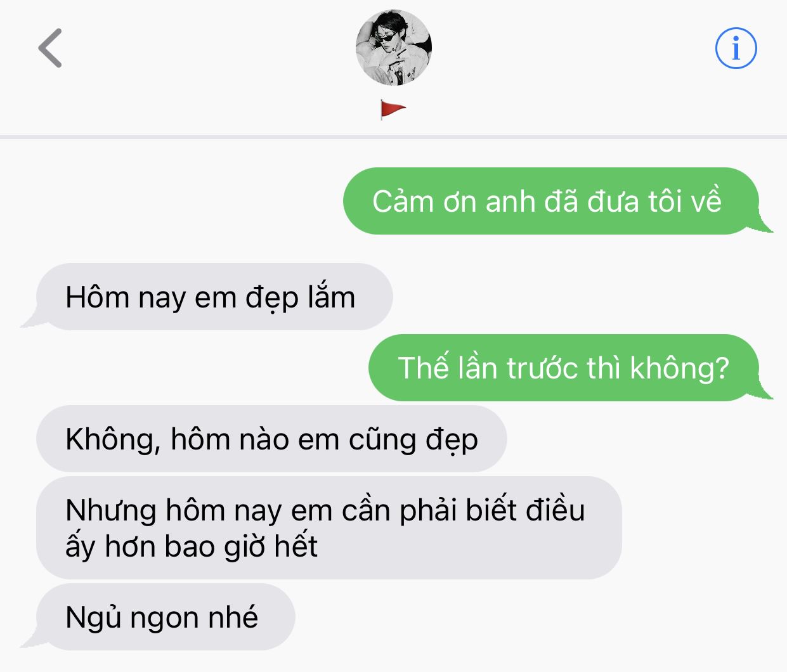787x672 pixels.
Task: Tap the last message 'Ngủ ngon nhé'
Action: pos(166,617)
